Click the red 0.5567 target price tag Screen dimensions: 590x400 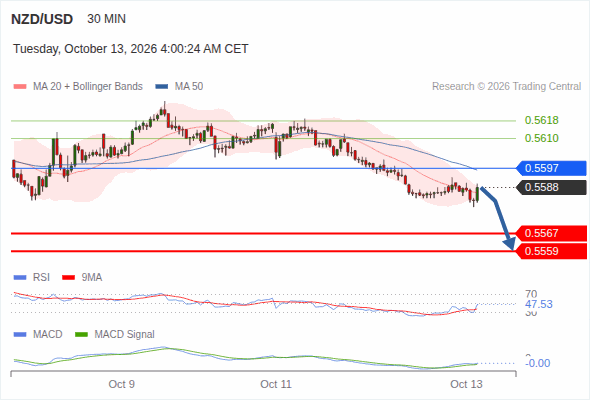point(551,233)
